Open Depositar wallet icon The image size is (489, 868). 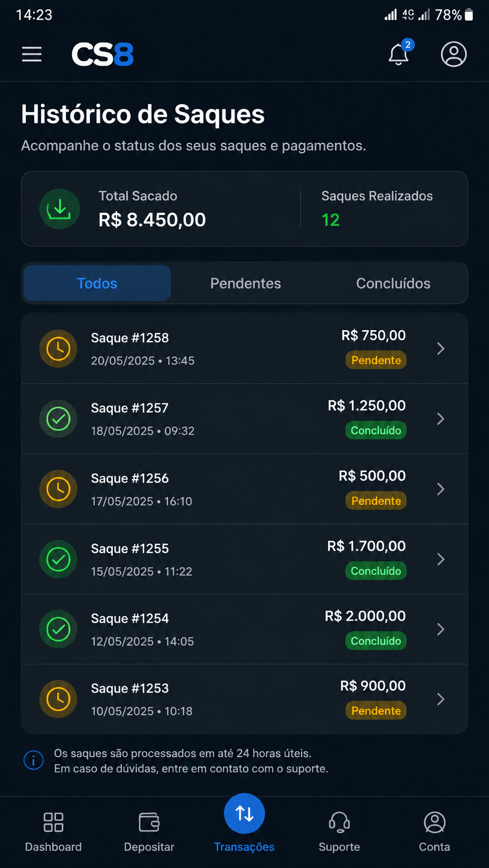pos(149,822)
